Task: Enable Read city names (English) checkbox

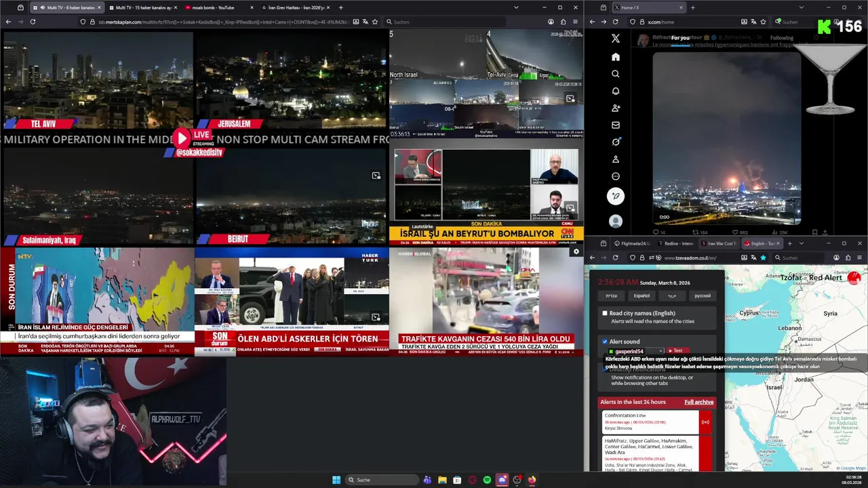Action: click(x=605, y=313)
